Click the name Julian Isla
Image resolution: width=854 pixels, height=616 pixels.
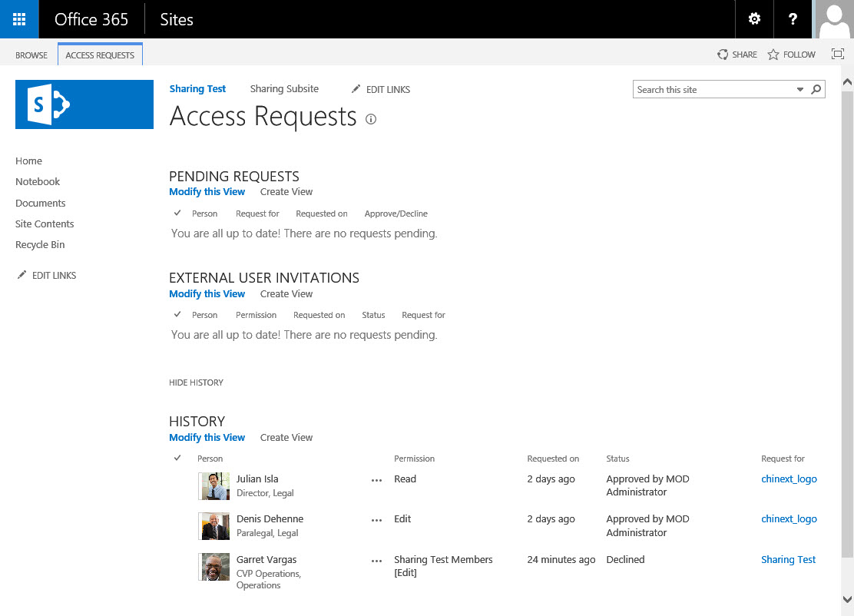(x=257, y=479)
